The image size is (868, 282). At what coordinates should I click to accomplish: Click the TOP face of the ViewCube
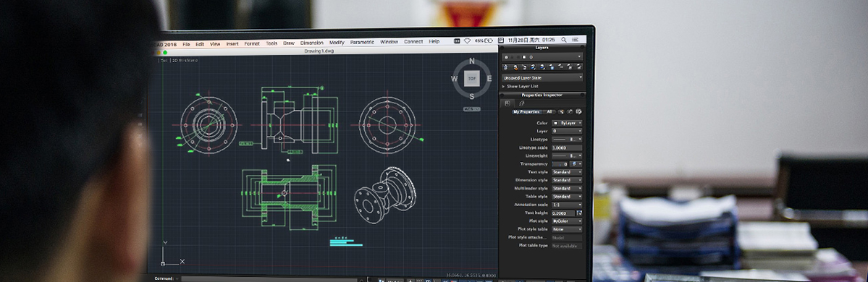pyautogui.click(x=471, y=79)
